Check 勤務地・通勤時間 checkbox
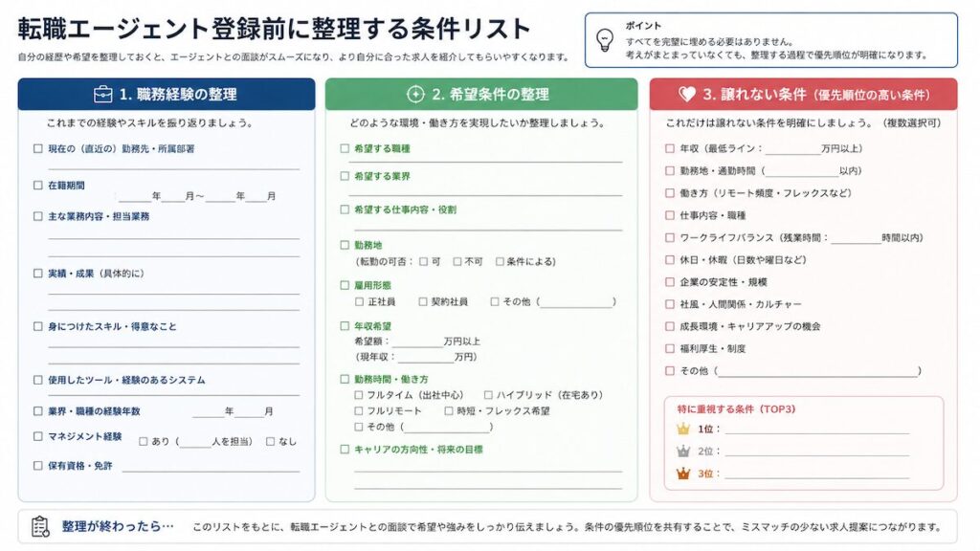The image size is (980, 551). point(670,170)
